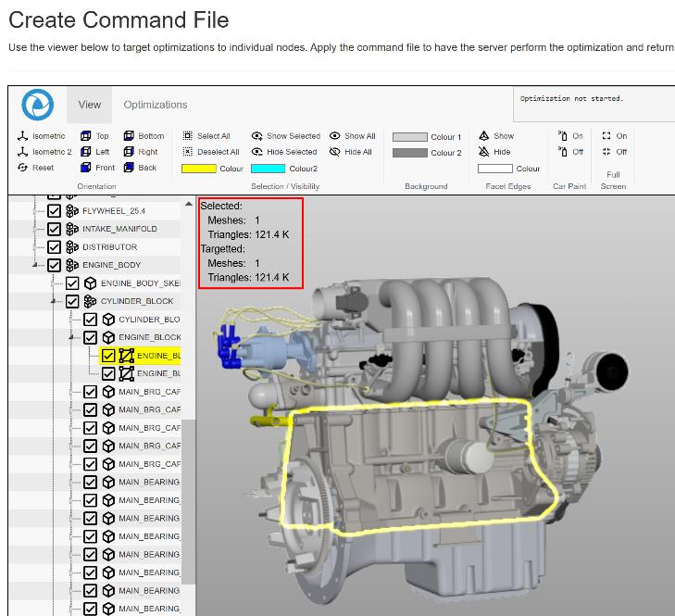Open the yellow selection Colour swatch
Screen dimensions: 675x616
point(199,169)
